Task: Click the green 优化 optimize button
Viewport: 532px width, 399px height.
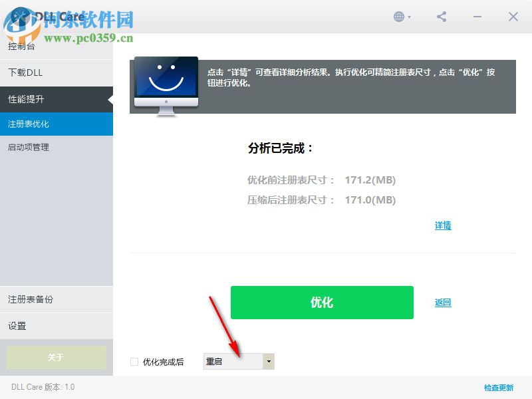Action: pos(322,302)
